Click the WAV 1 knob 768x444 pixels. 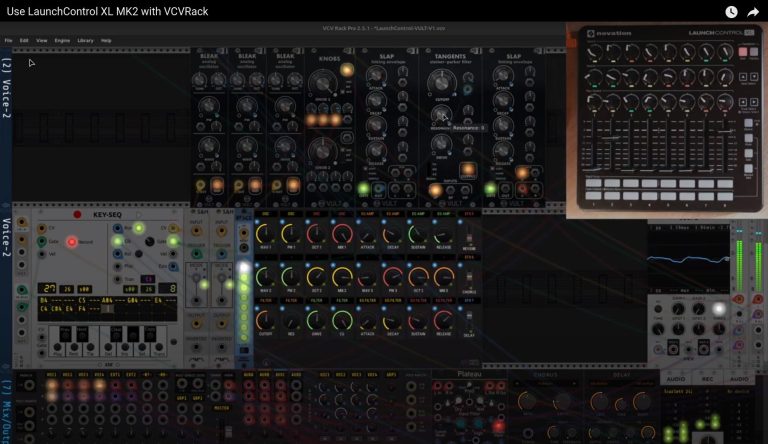[265, 234]
